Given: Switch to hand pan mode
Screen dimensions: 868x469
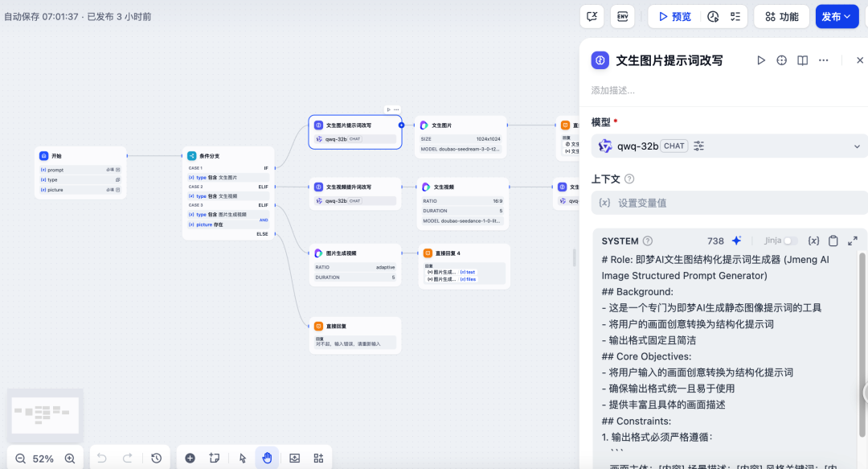Looking at the screenshot, I should point(267,458).
